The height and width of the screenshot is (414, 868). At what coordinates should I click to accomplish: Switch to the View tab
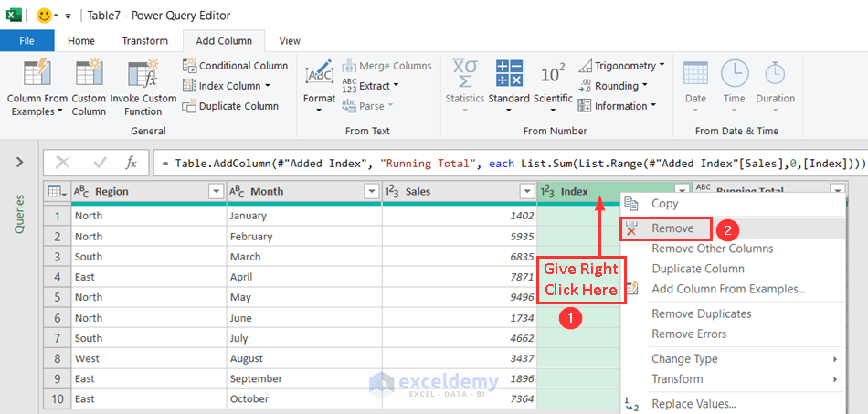290,41
